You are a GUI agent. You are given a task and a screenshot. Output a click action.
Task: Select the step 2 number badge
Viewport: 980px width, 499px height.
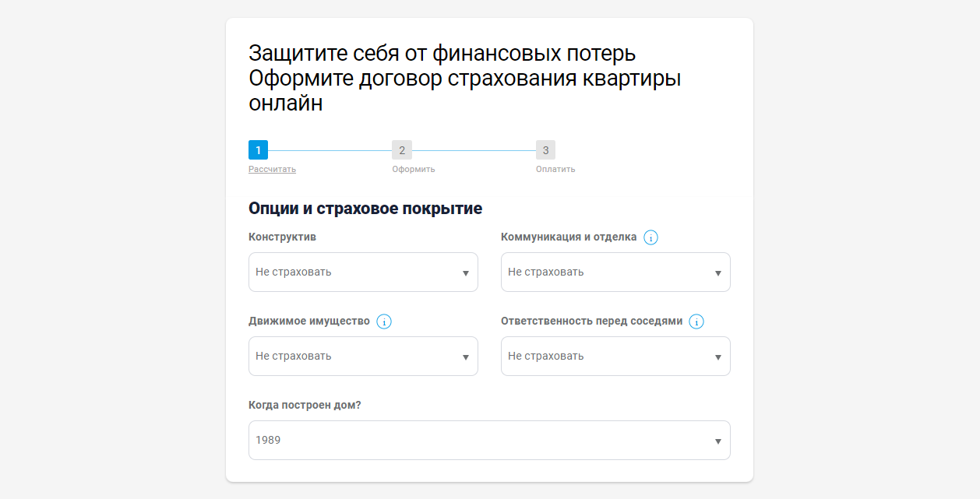[x=402, y=150]
